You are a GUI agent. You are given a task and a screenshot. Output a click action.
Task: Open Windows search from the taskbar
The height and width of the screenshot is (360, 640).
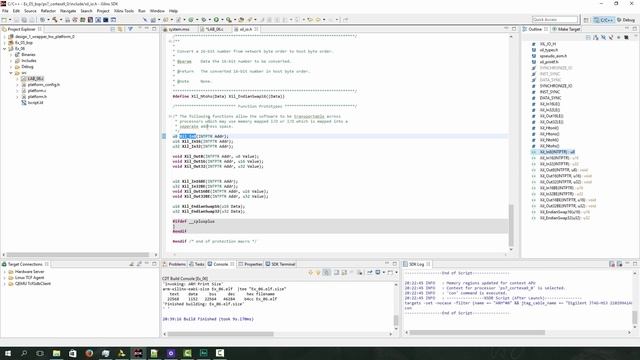point(24,353)
